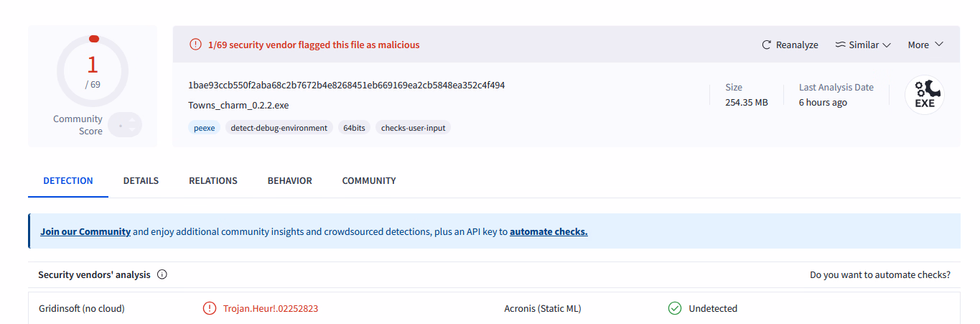Click the info icon beside Security vendors' analysis
The width and height of the screenshot is (980, 324).
pos(162,274)
